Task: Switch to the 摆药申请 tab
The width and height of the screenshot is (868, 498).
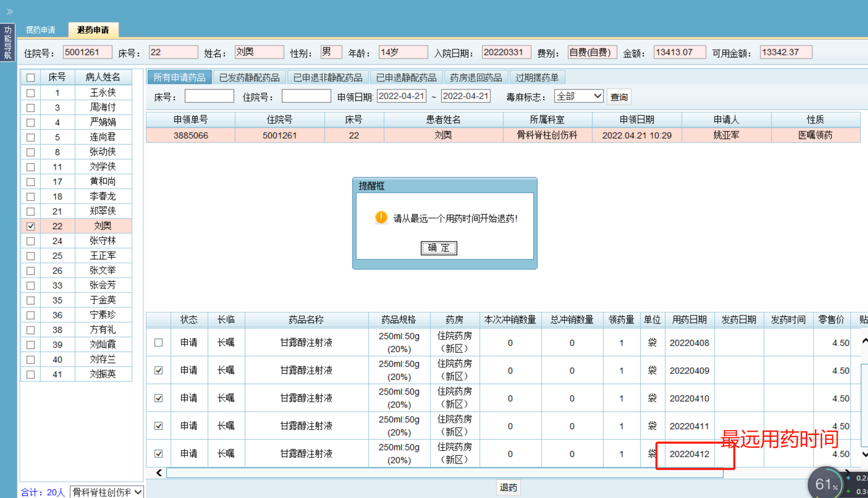Action: pos(40,30)
